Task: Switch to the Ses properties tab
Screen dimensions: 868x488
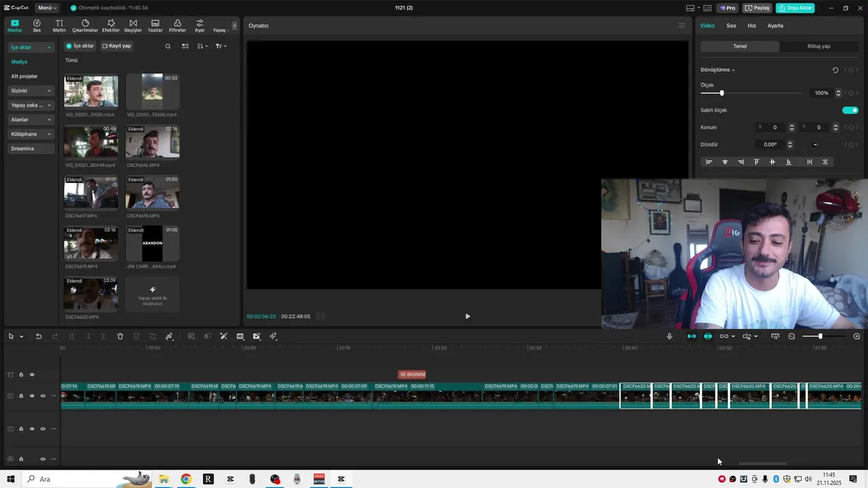Action: click(x=731, y=26)
